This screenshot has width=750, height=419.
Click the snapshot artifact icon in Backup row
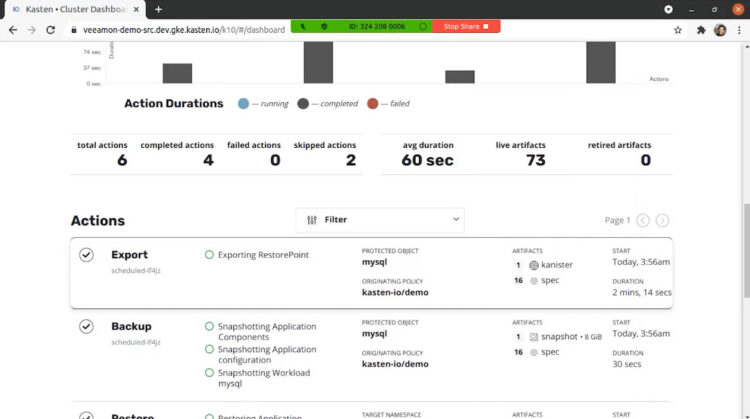pyautogui.click(x=534, y=337)
